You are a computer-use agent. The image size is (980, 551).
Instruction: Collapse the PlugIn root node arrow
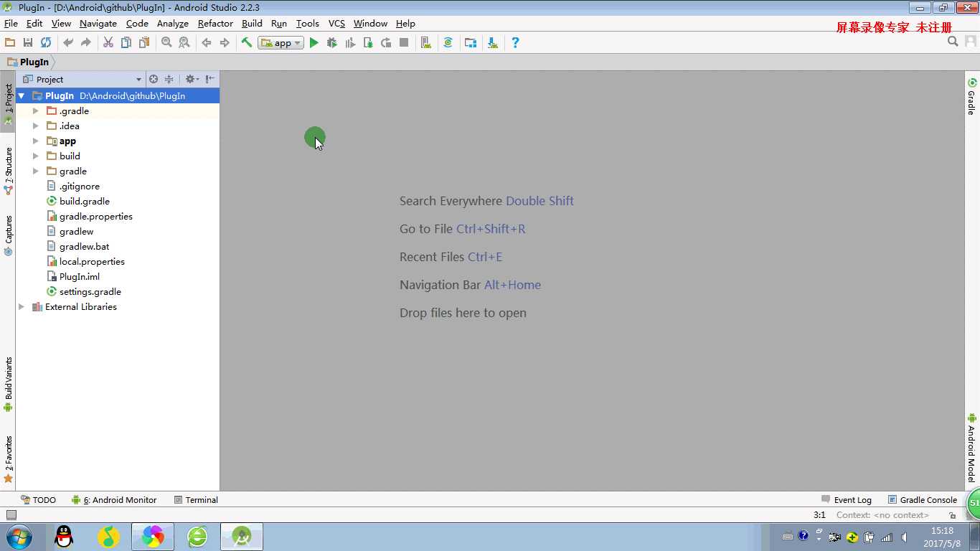coord(22,95)
